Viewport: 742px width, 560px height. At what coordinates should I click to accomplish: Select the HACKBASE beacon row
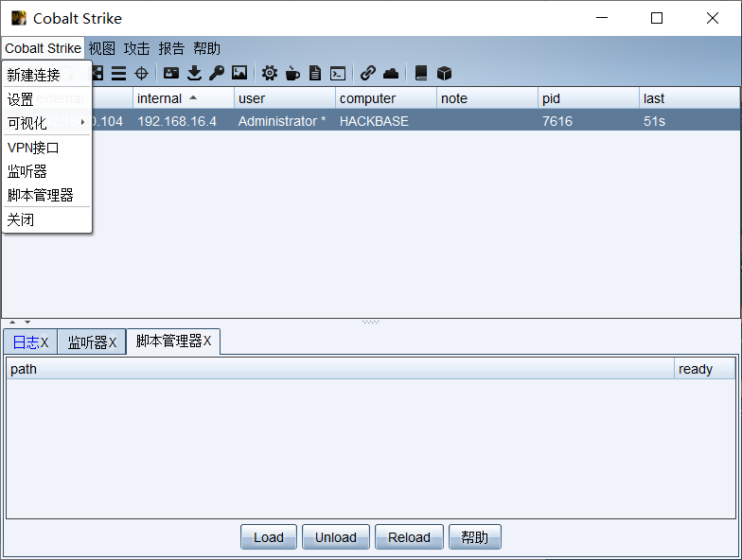coord(374,121)
